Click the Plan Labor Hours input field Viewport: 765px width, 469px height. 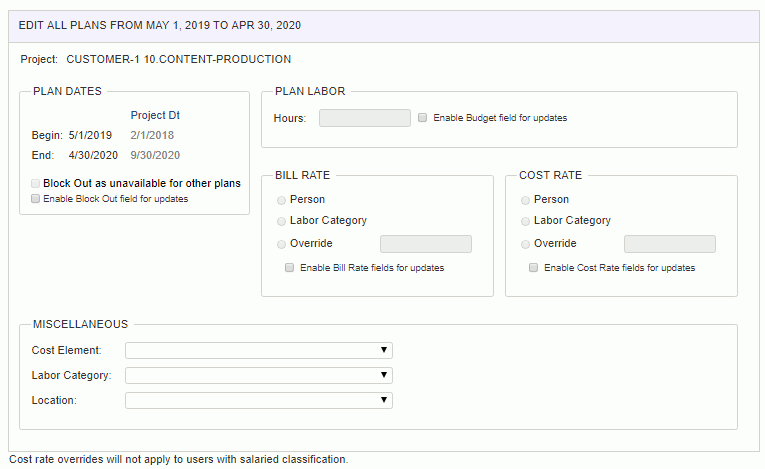[x=364, y=118]
